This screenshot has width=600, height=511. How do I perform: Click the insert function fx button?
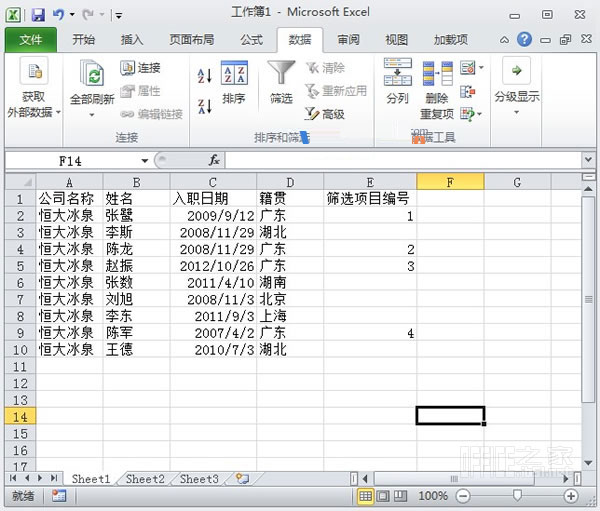214,160
